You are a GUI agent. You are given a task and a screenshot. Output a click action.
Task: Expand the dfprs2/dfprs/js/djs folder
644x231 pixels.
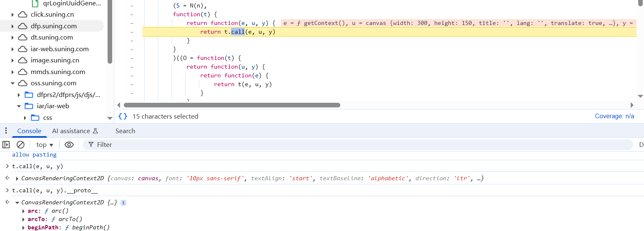pyautogui.click(x=19, y=94)
